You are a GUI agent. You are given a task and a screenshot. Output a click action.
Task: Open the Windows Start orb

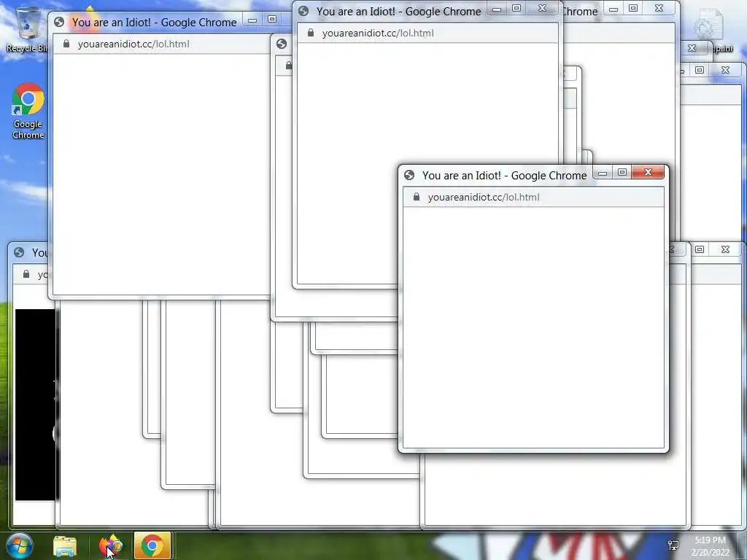(x=19, y=545)
